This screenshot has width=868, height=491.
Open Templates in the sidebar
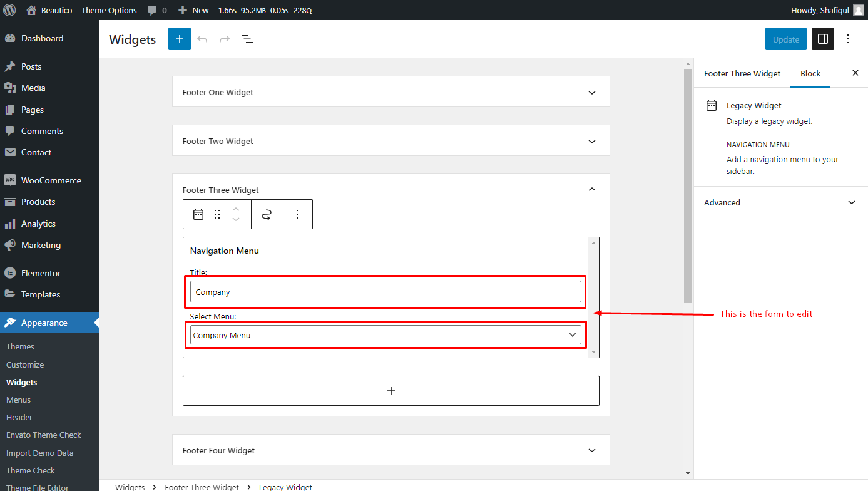pos(49,294)
